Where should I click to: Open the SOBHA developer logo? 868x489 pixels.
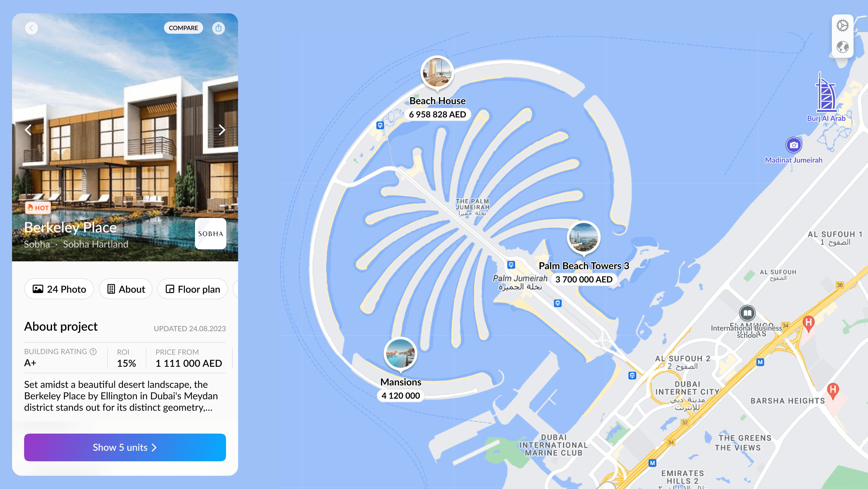(211, 234)
